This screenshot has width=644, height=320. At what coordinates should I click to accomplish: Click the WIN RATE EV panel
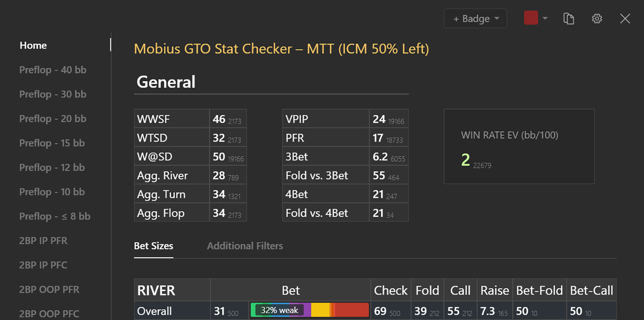519,146
